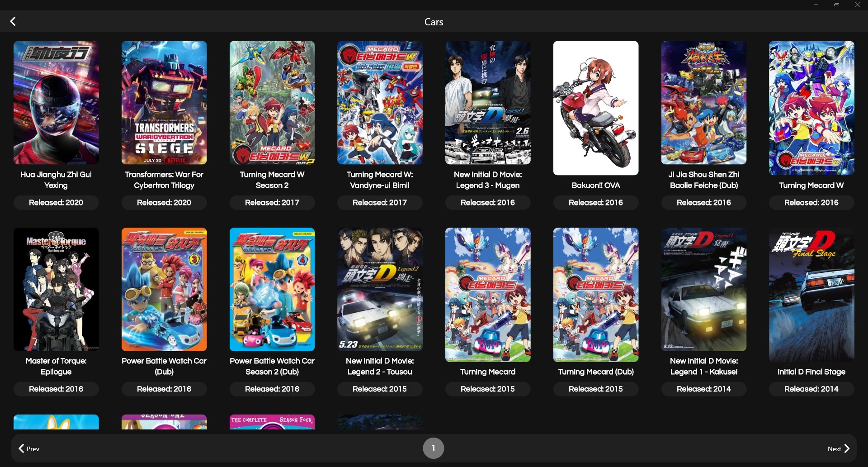Select page 1 in pagination
Image resolution: width=868 pixels, height=467 pixels.
[x=433, y=448]
